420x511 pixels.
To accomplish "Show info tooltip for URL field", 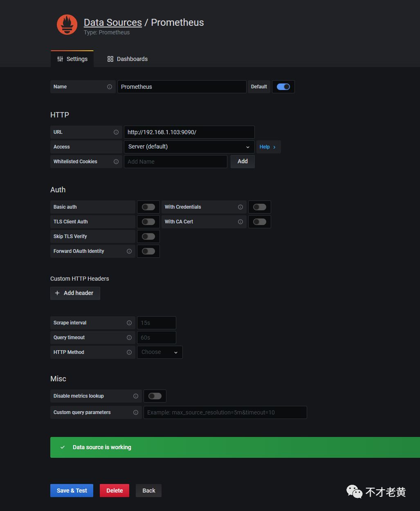I will coord(116,132).
